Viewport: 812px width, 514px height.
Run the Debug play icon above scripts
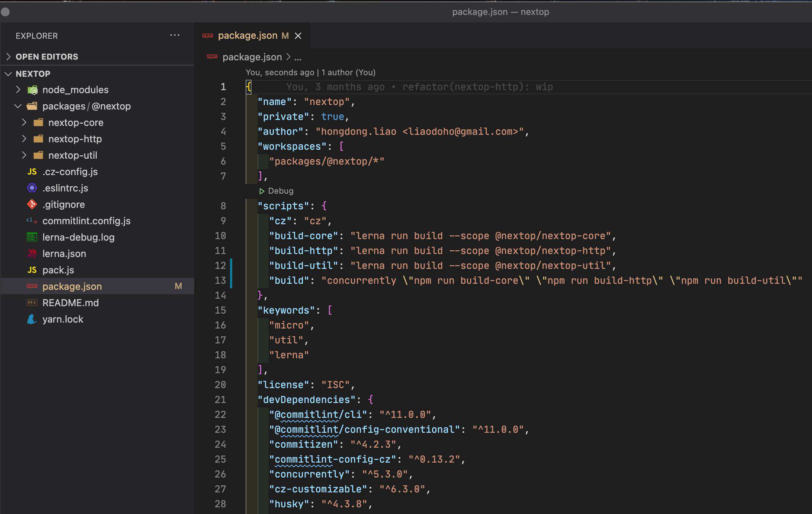[x=262, y=191]
